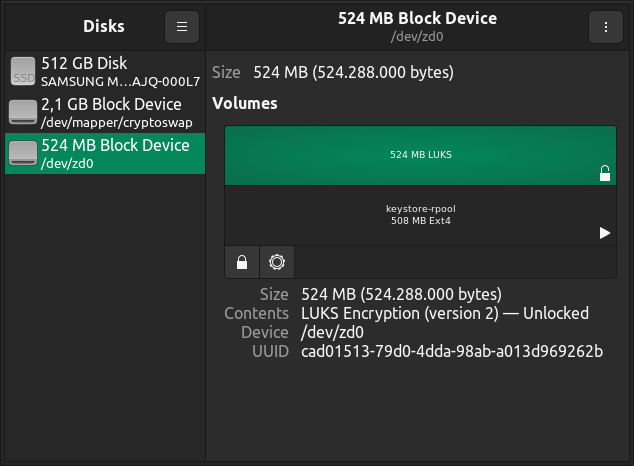Click the 524 MB Block Device window title

417,18
